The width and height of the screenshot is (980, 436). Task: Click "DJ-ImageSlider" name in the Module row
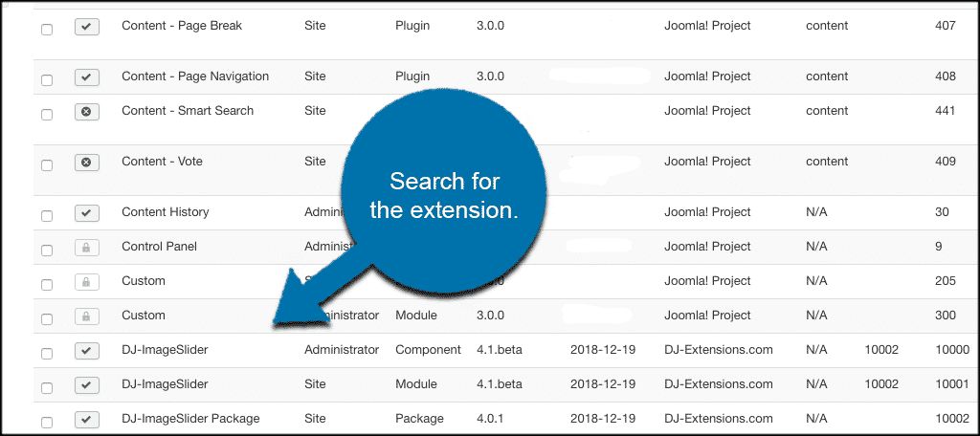[x=165, y=384]
